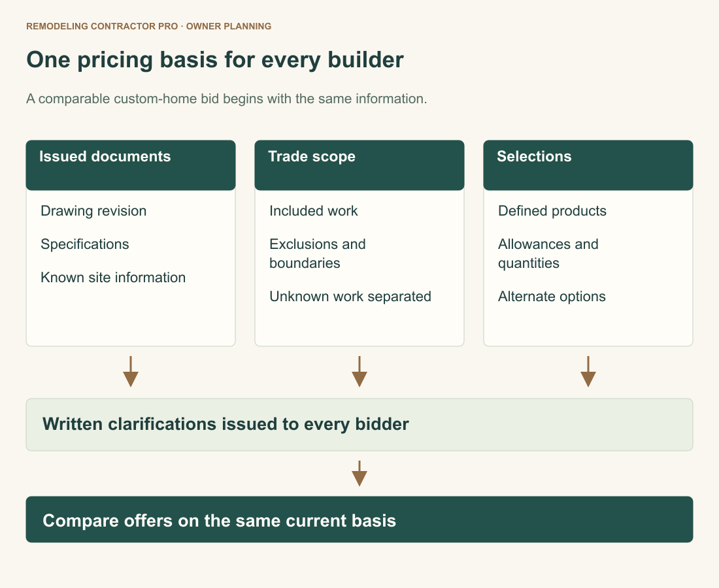Select the 'Selections' card header
The height and width of the screenshot is (588, 719).
[x=588, y=165]
